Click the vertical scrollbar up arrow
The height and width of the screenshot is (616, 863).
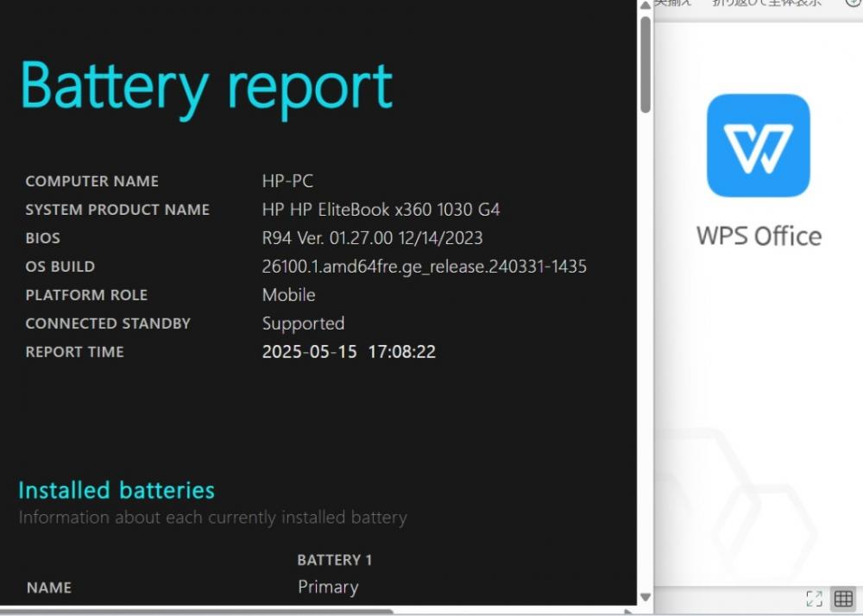pyautogui.click(x=645, y=6)
